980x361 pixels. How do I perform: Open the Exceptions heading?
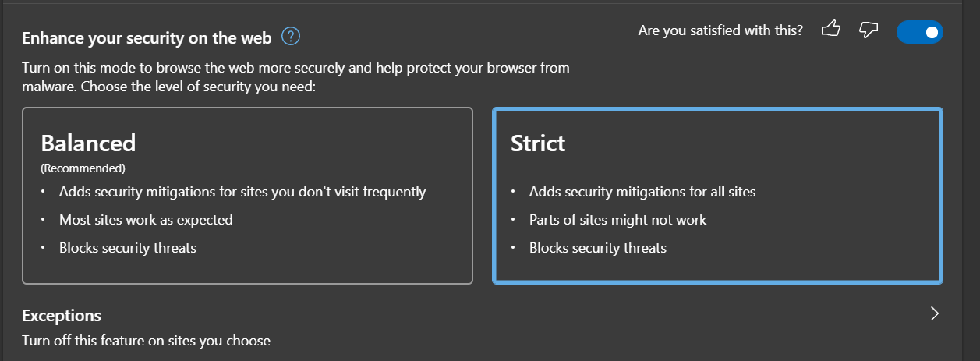coord(62,316)
